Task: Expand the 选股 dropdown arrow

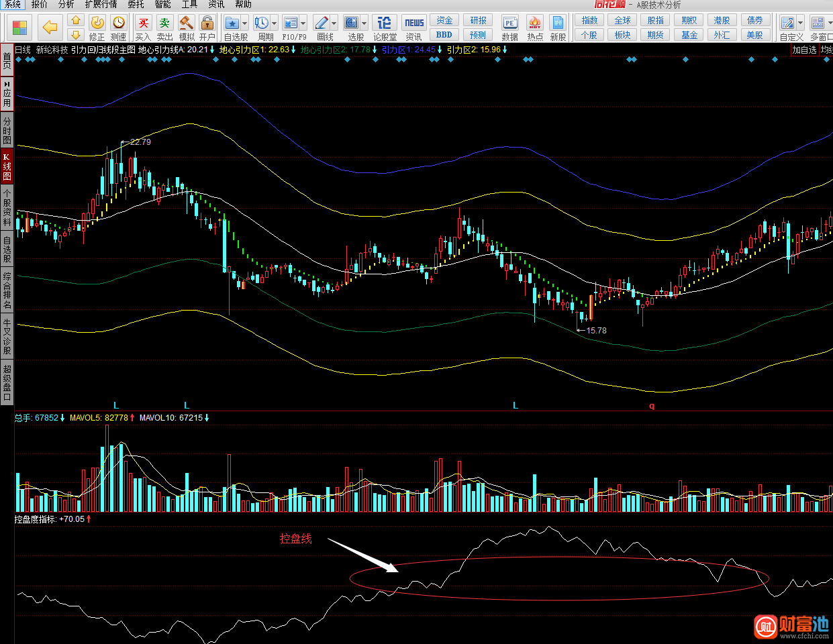Action: [364, 23]
